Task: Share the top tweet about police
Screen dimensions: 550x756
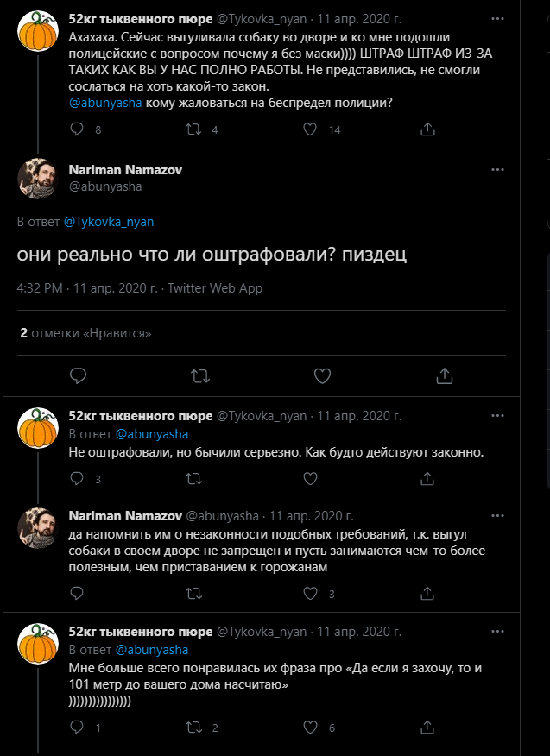Action: (427, 129)
